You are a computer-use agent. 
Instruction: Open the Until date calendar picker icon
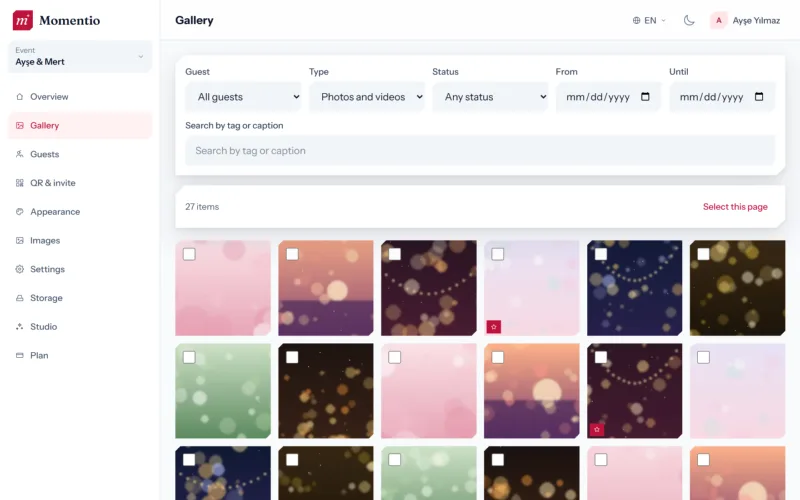[x=759, y=96]
